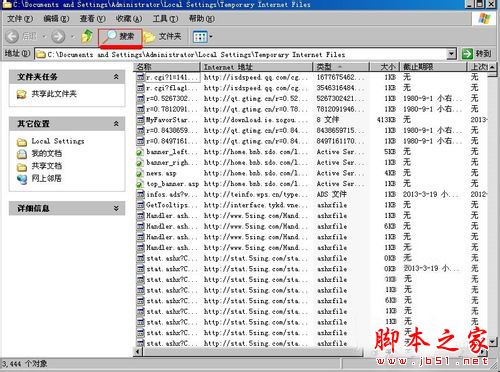Select the r.cgi?flag1 file icon
Screen dimensions: 500x372
pos(140,88)
